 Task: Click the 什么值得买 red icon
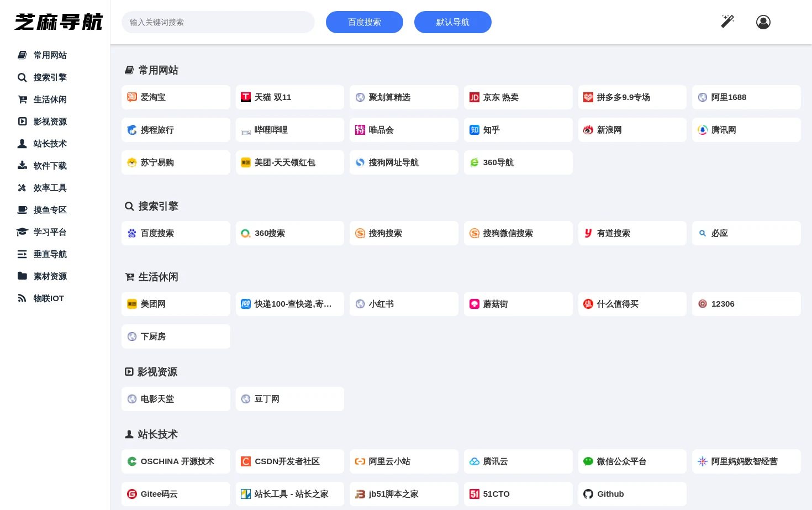pyautogui.click(x=588, y=304)
